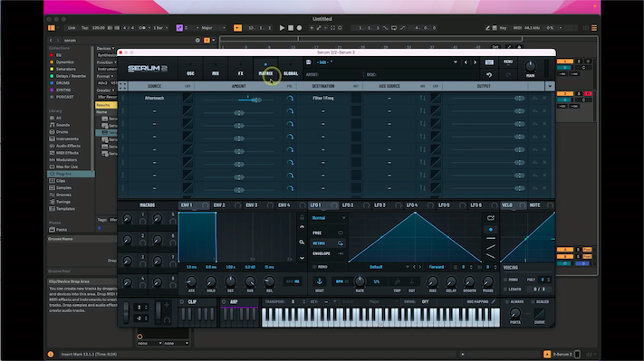Open the preset browser dropdown arrow
The width and height of the screenshot is (644, 361).
click(455, 62)
